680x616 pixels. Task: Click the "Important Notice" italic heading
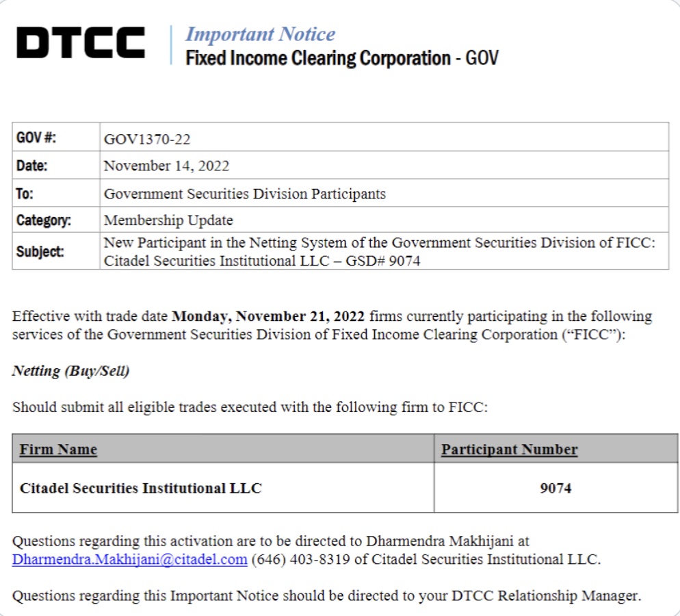point(260,34)
